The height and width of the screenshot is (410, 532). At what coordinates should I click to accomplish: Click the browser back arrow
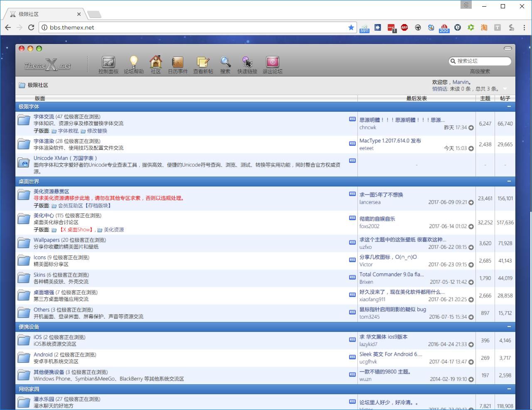click(8, 27)
